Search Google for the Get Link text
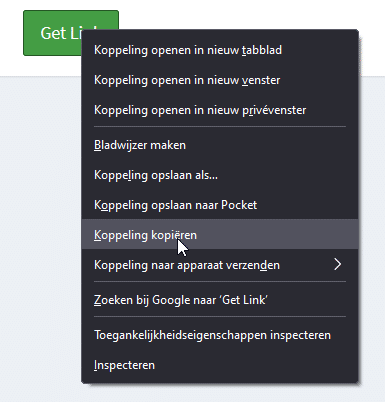Image resolution: width=385 pixels, height=402 pixels. (220, 300)
